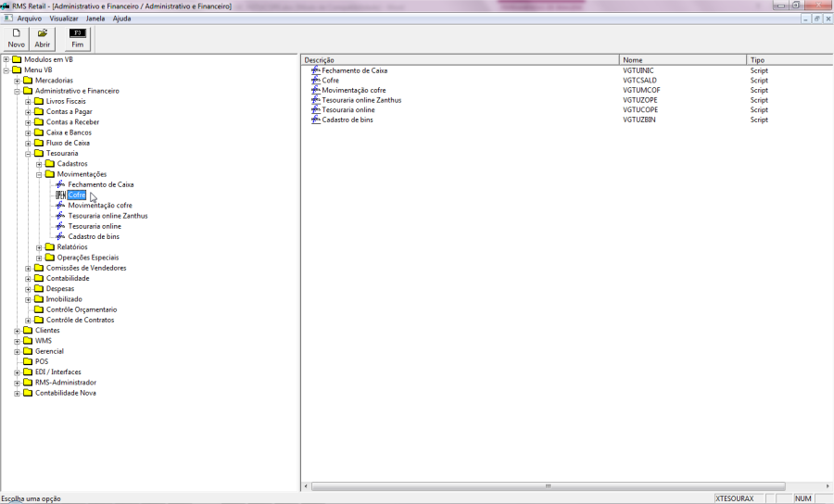Sort by the Descrição column header
Image resolution: width=834 pixels, height=504 pixels.
(x=460, y=60)
